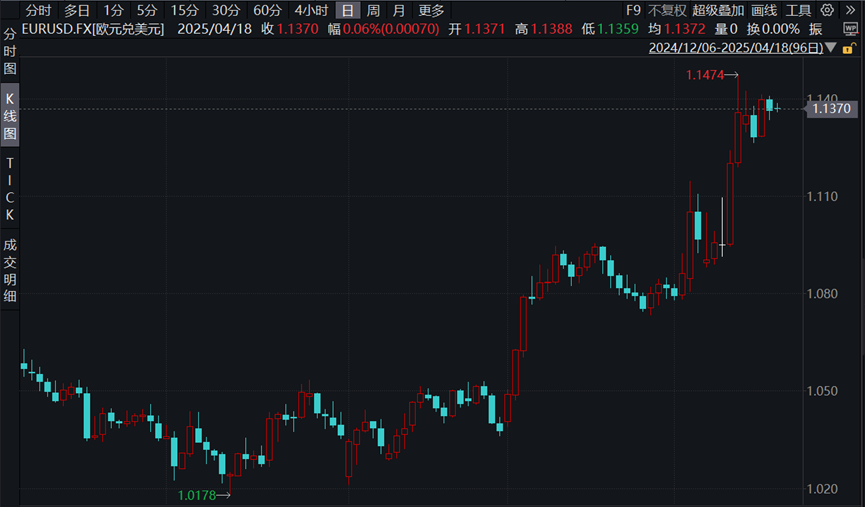Select the 4小时 interval tab
Viewport: 865px width, 507px height.
point(310,10)
